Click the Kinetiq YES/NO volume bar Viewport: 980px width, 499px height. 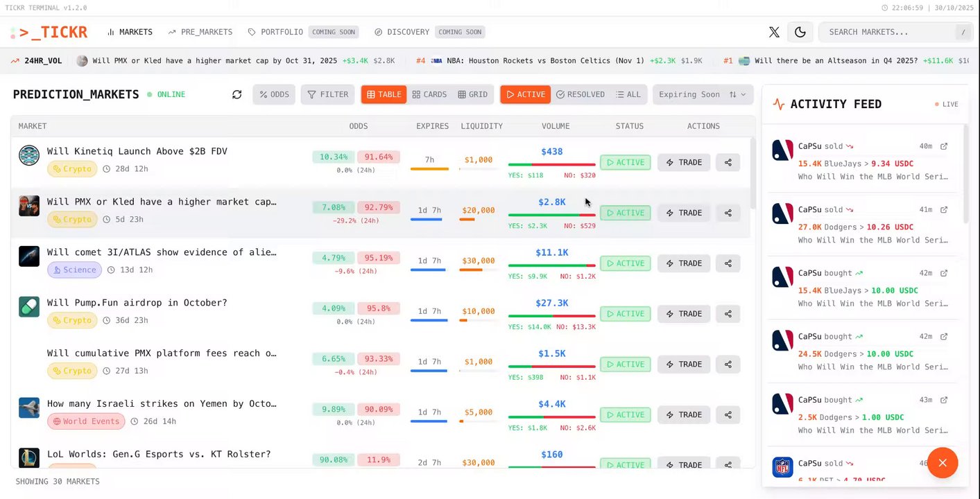pos(552,165)
